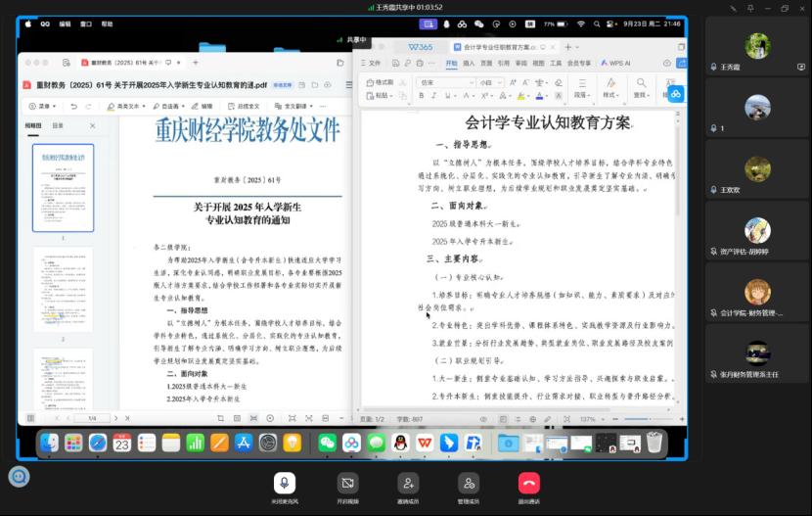Mute microphone in the meeting controls
The image size is (812, 516).
click(x=285, y=482)
